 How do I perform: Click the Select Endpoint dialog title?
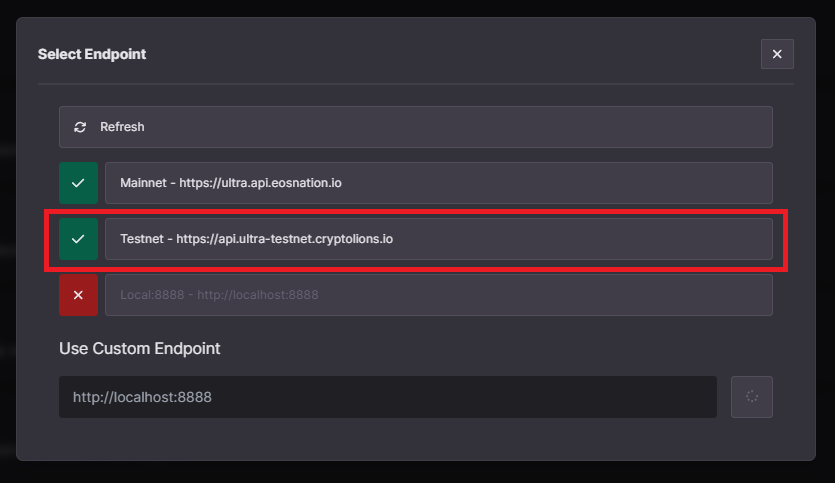pos(92,54)
